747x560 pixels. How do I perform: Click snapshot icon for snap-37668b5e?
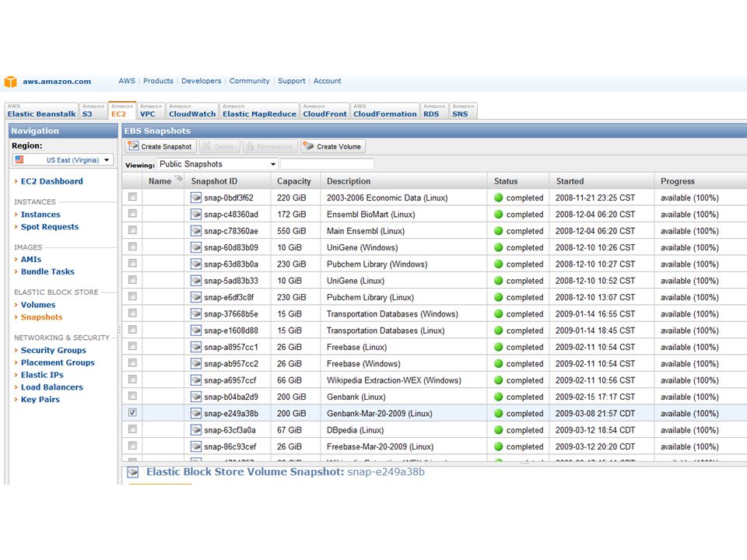click(196, 313)
